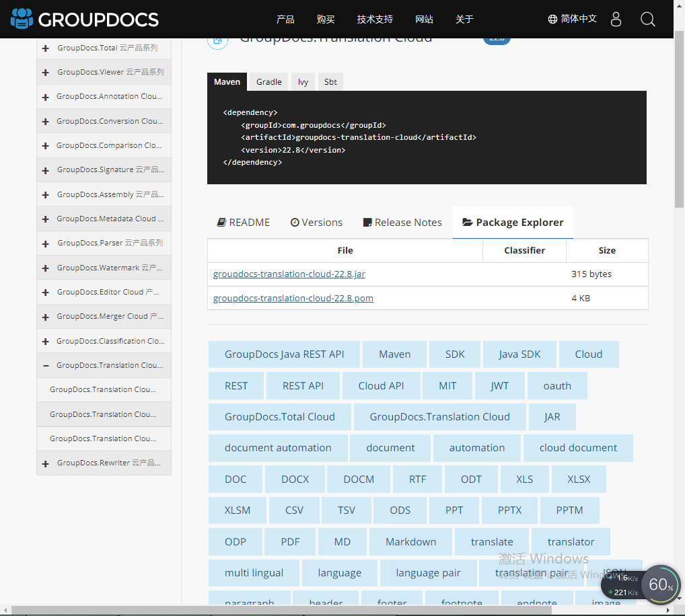This screenshot has height=616, width=685.
Task: Expand GroupDocs.Comparison Cloud plus icon
Action: tap(46, 146)
